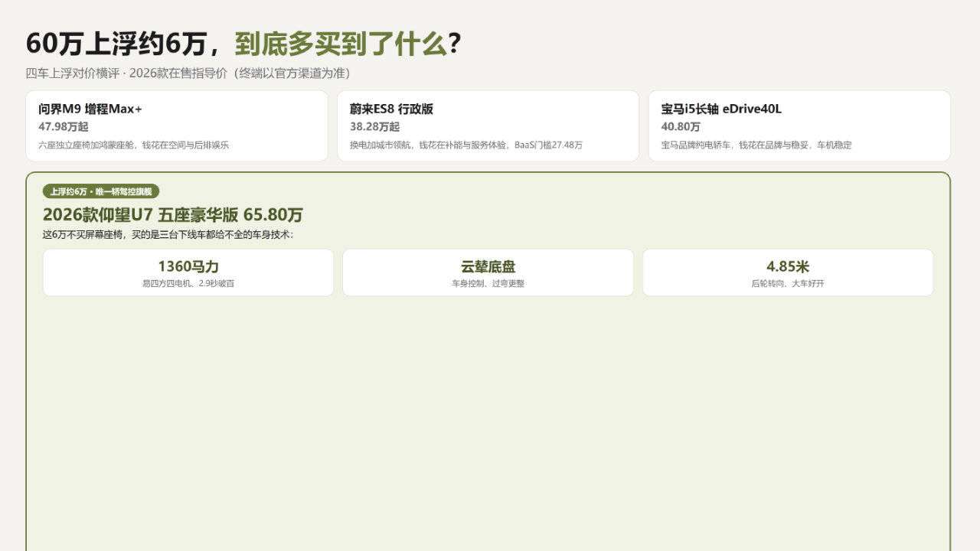The image size is (980, 551).
Task: Click the caption "车身控制、过弯更整"
Action: [488, 283]
